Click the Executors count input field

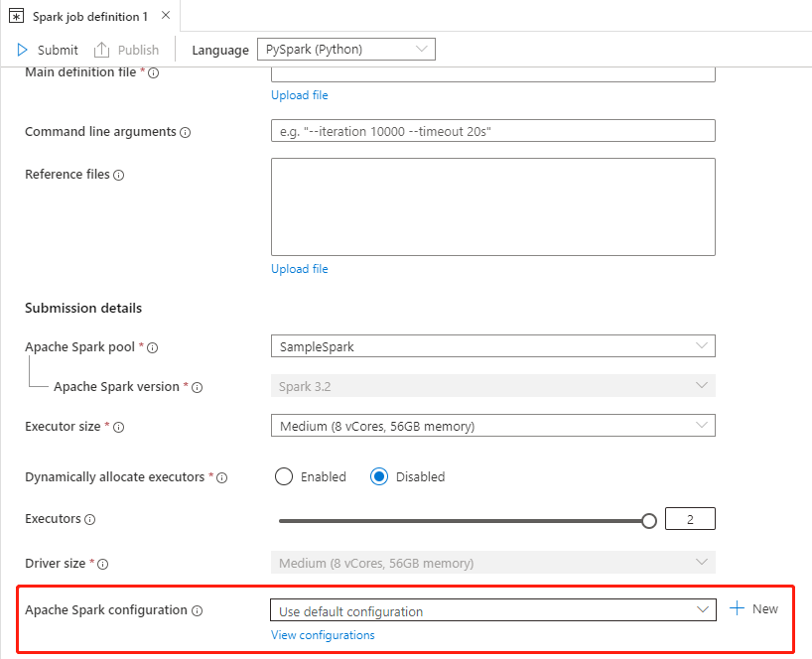[690, 519]
